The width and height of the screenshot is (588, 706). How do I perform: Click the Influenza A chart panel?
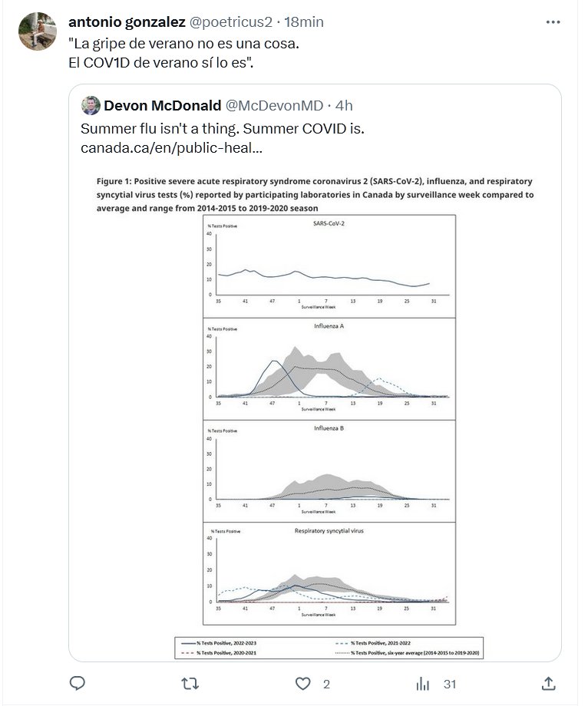coord(330,368)
